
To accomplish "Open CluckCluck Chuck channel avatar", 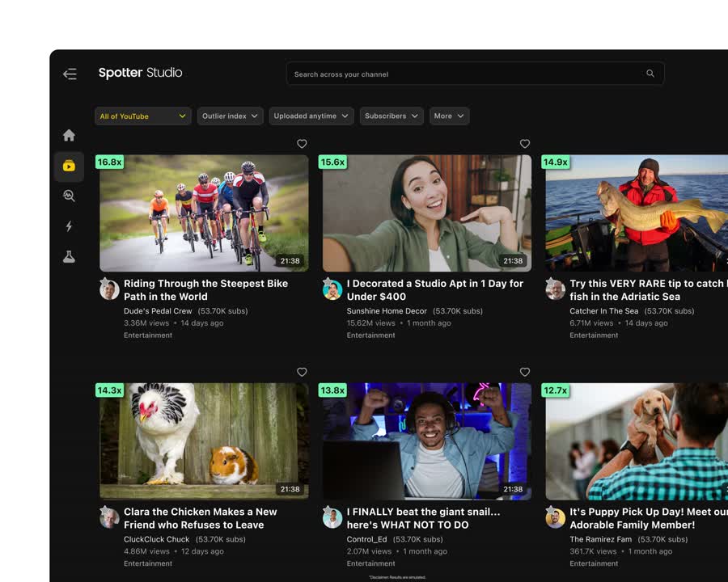I will (109, 518).
